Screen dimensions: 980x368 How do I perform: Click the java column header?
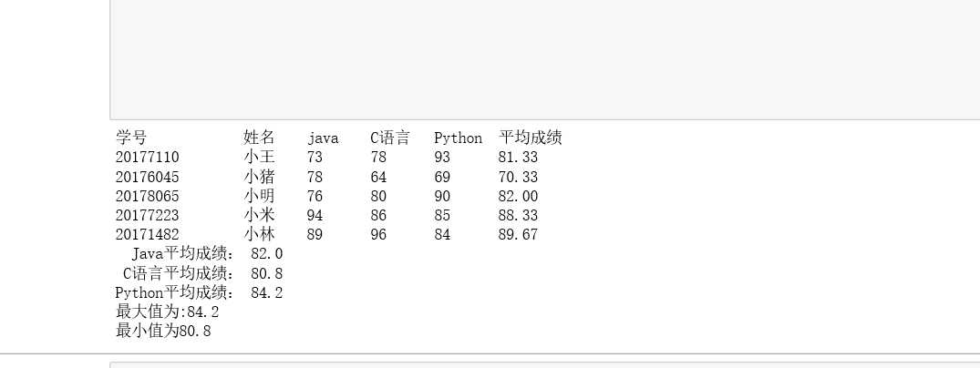click(323, 138)
